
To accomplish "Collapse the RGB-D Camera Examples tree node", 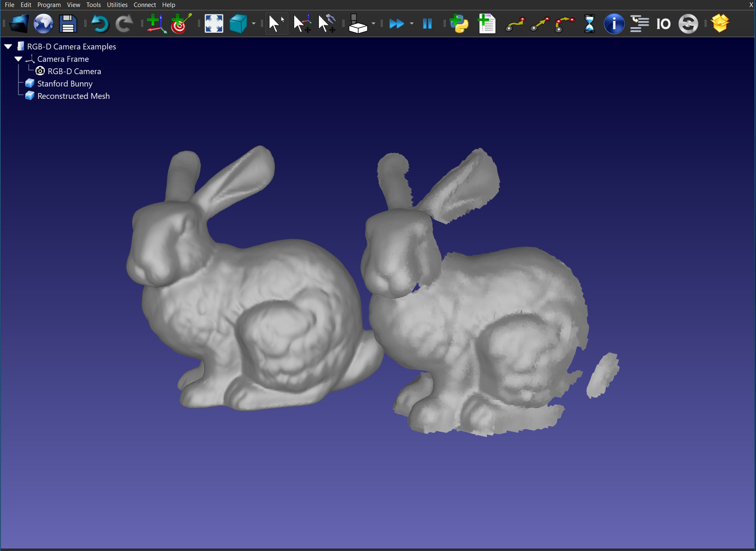I will (7, 46).
